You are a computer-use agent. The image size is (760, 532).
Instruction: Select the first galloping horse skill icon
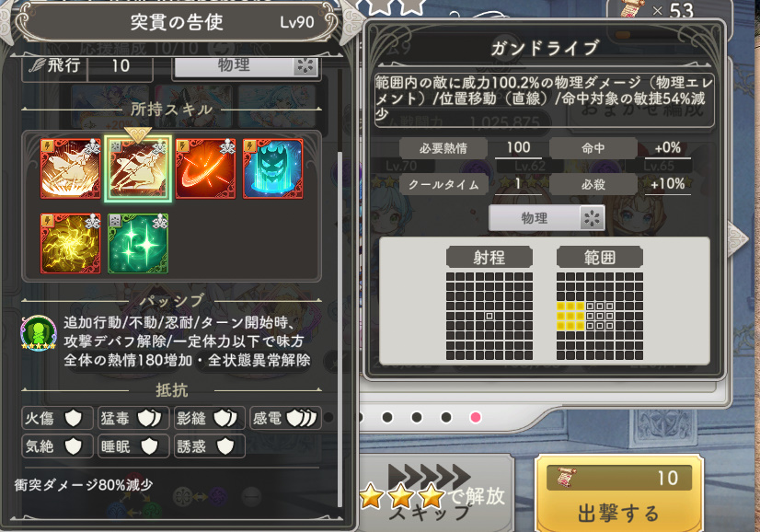[x=70, y=168]
